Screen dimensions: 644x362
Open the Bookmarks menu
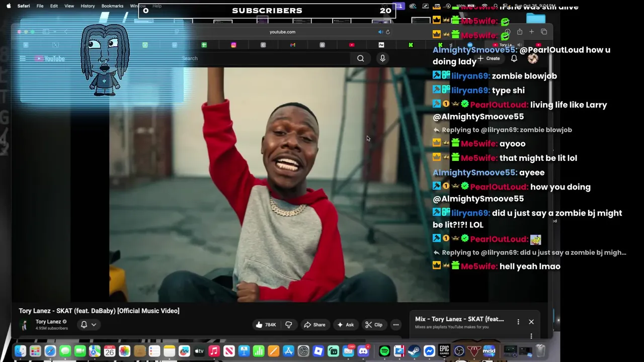[112, 6]
